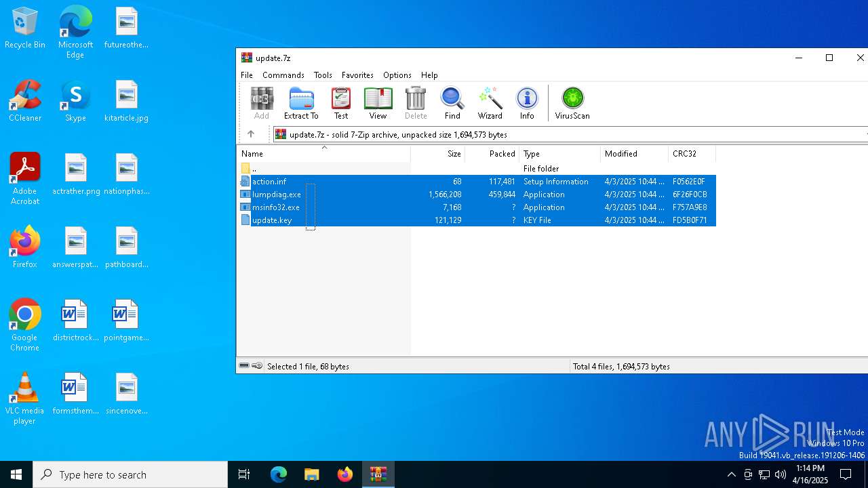Open VLC media player desktop shortcut
Viewport: 868px width, 488px height.
pyautogui.click(x=25, y=399)
